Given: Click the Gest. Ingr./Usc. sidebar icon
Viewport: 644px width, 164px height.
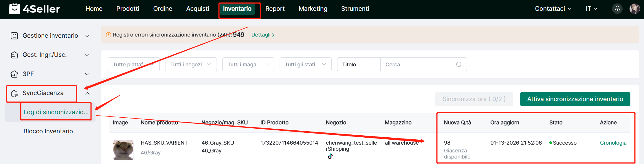Looking at the screenshot, I should pos(14,55).
